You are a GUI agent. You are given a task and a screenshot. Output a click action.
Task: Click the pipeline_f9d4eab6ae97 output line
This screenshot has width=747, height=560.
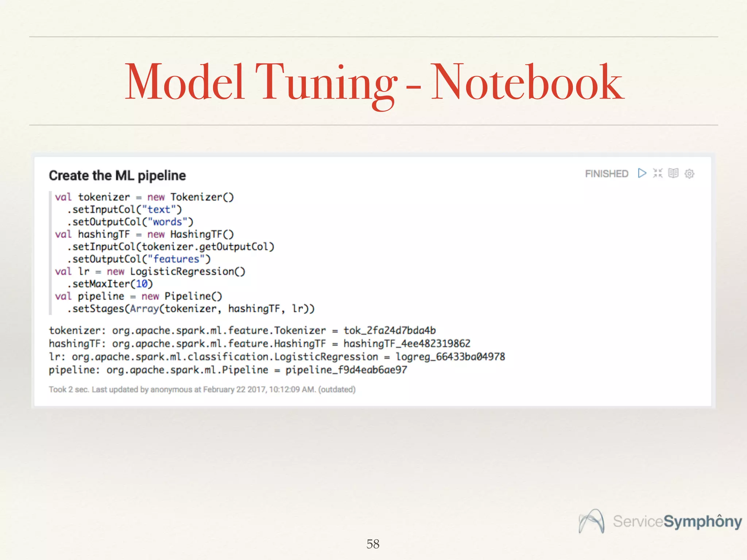tap(228, 370)
